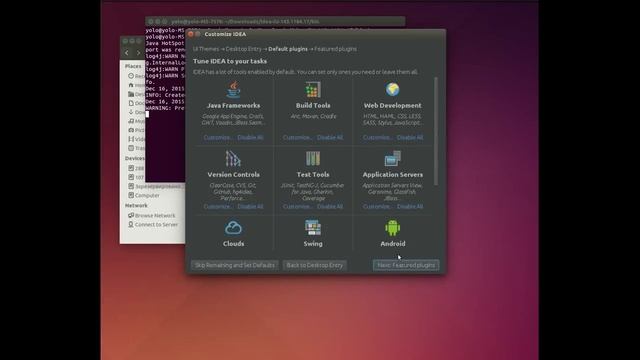Screen dimensions: 640x360
Task: Disable all Application Servers plugins
Action: 410,207
